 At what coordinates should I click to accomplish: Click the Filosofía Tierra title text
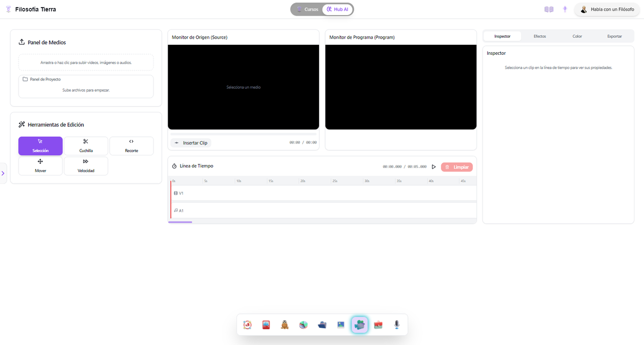tap(36, 9)
